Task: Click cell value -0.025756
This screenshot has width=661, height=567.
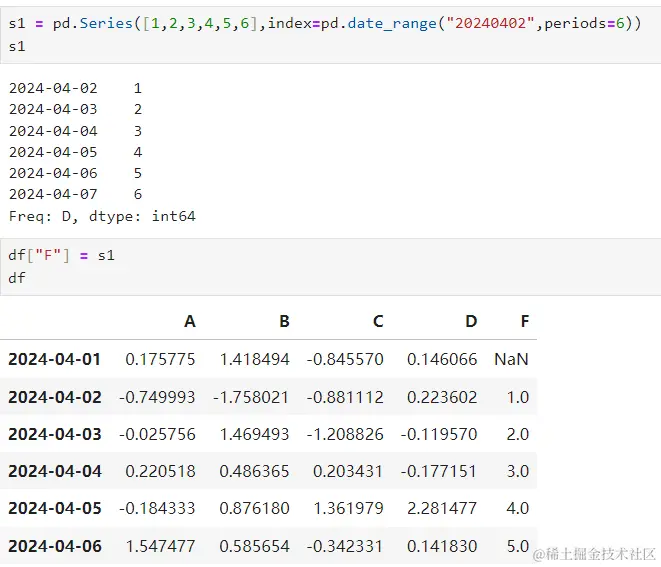Action: click(157, 434)
